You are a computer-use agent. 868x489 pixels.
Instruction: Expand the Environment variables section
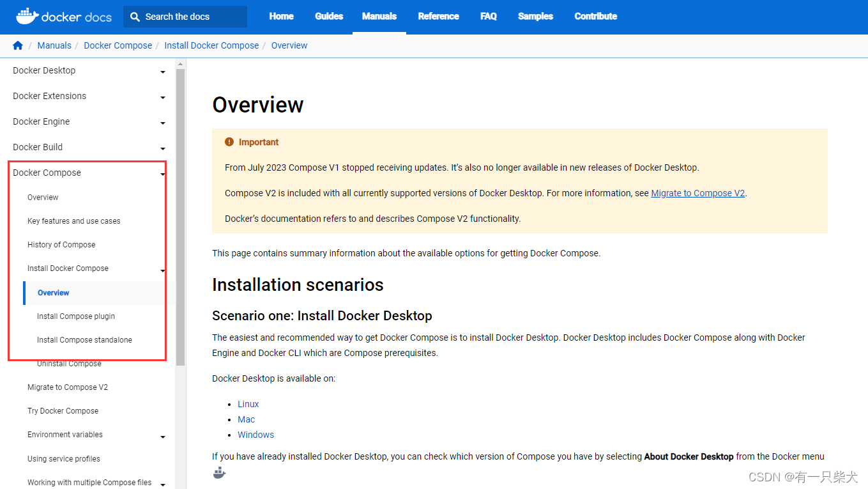click(162, 436)
